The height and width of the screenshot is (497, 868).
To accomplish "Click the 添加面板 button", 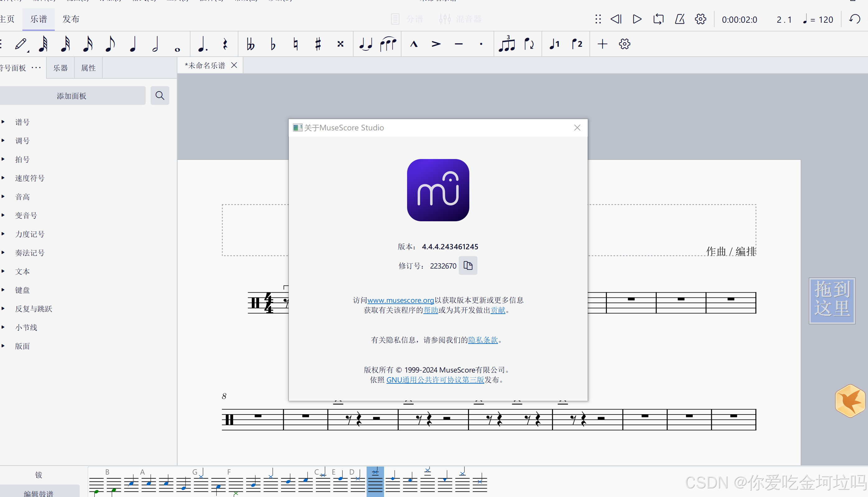I will (71, 96).
